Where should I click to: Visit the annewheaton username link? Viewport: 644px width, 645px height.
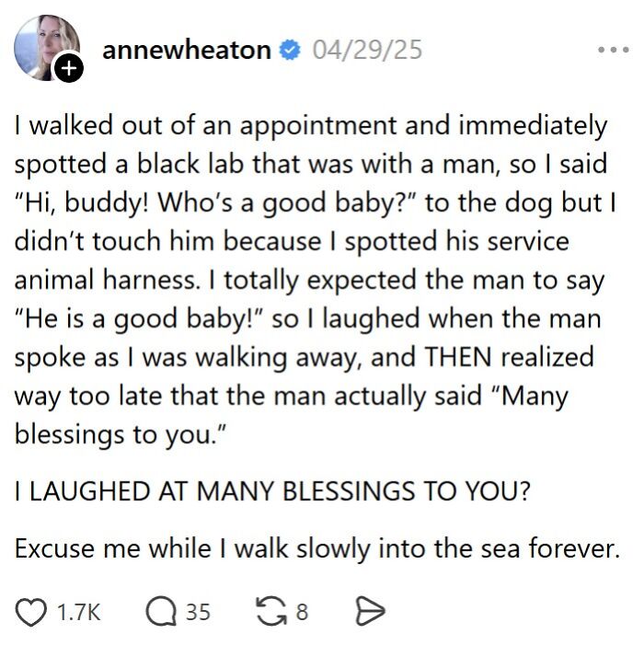tap(186, 51)
